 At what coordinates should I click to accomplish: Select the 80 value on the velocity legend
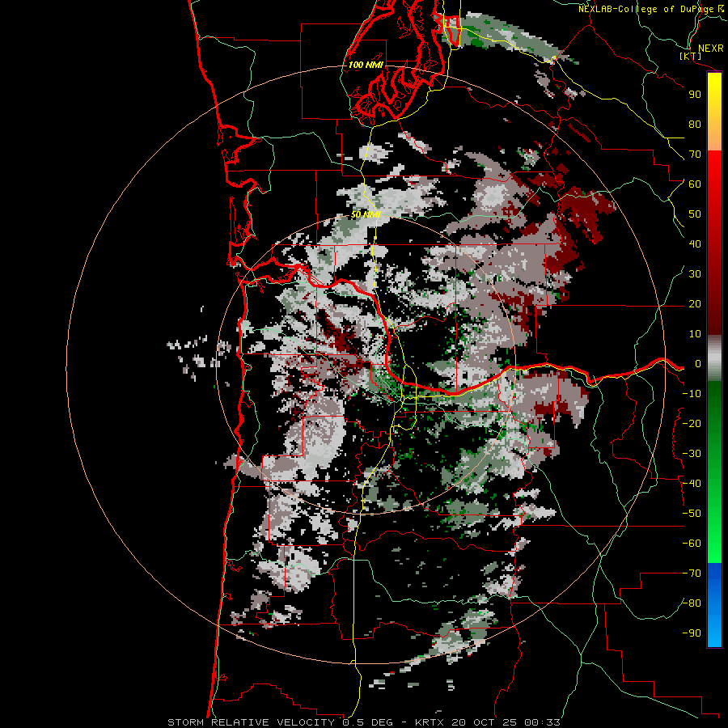(x=695, y=125)
